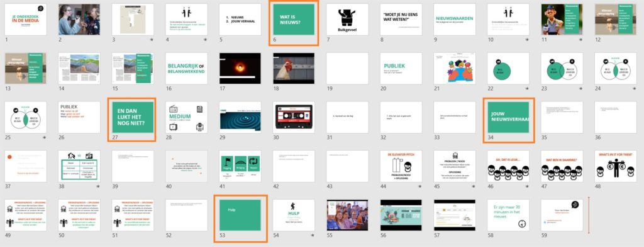Select the 'JOUW NIEUWSVERHAAL' slide 34

pos(508,117)
